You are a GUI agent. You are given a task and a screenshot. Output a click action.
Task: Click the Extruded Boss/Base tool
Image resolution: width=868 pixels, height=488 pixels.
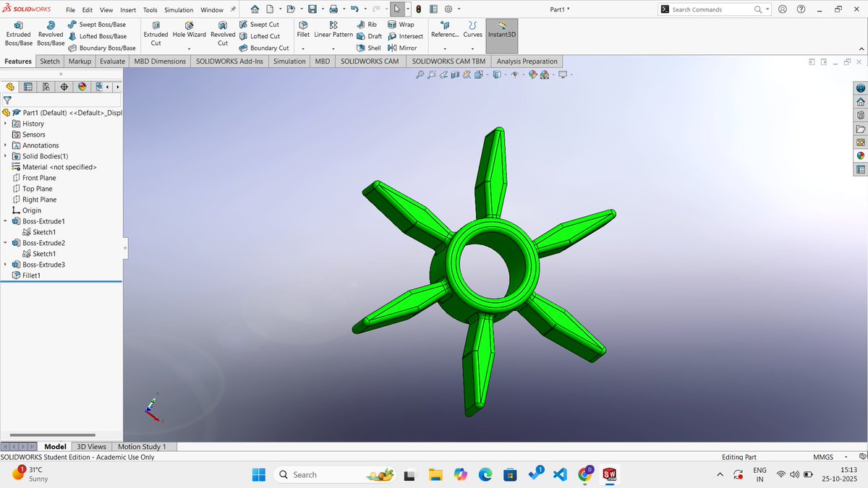click(18, 33)
